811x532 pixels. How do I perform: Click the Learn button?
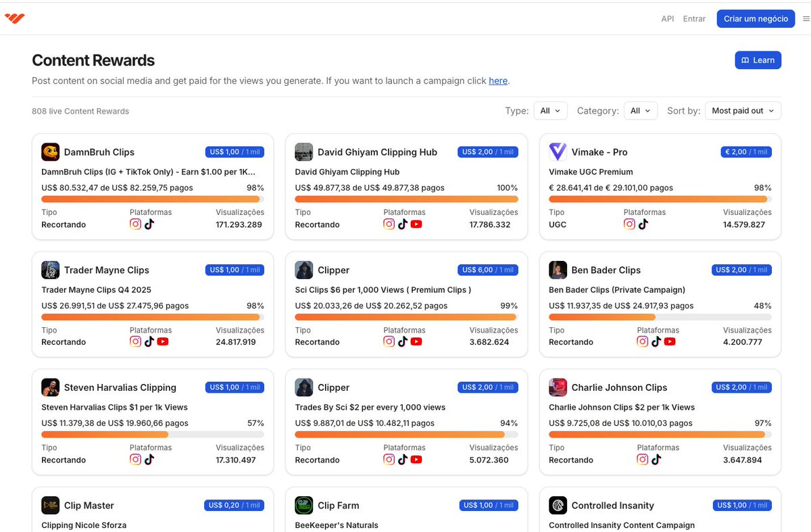click(758, 60)
